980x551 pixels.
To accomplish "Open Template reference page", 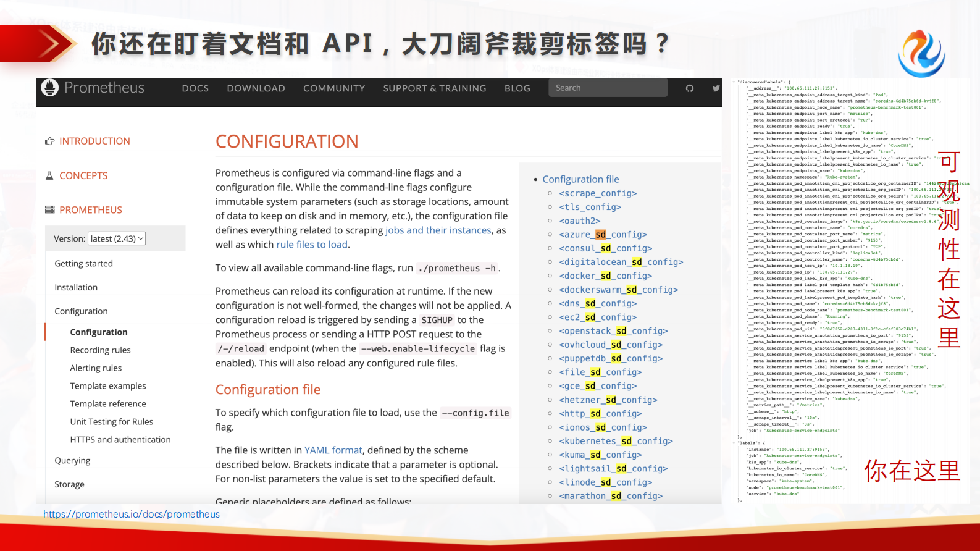I will point(108,403).
